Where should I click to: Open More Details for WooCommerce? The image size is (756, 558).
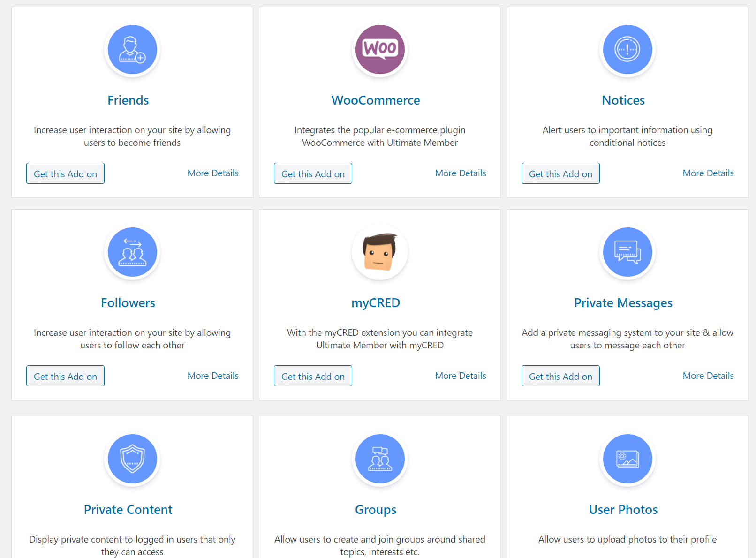(x=461, y=173)
